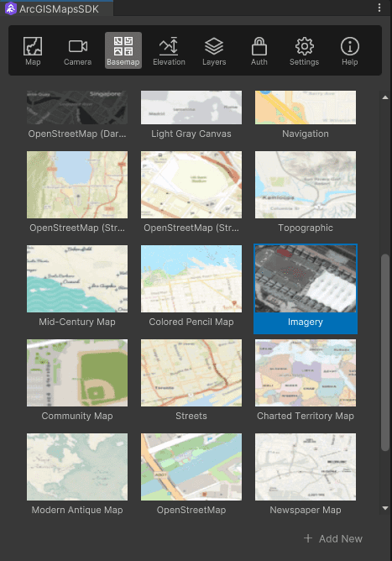Click the Mid-Century Map label
This screenshot has height=561, width=392.
click(x=77, y=322)
